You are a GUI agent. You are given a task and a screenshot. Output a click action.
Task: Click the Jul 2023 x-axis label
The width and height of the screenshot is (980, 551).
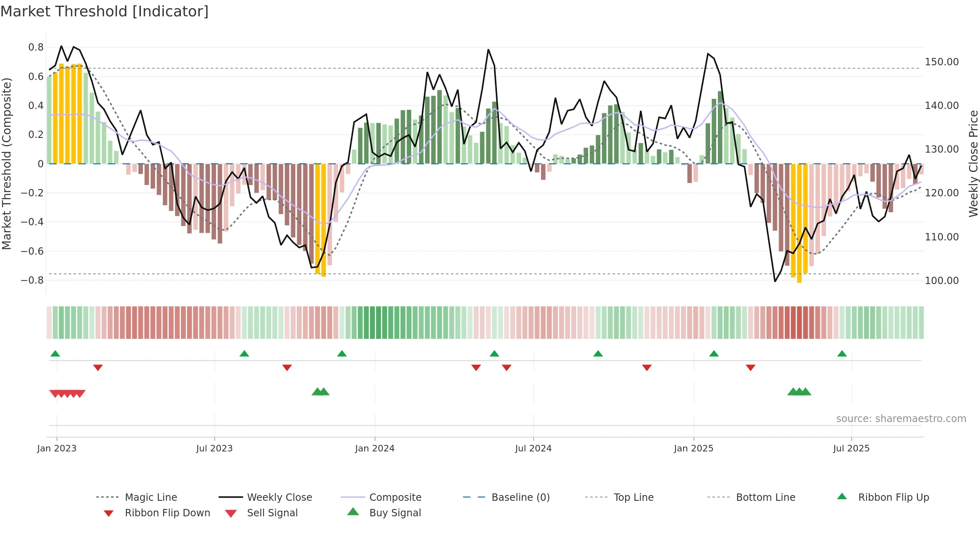pyautogui.click(x=214, y=449)
